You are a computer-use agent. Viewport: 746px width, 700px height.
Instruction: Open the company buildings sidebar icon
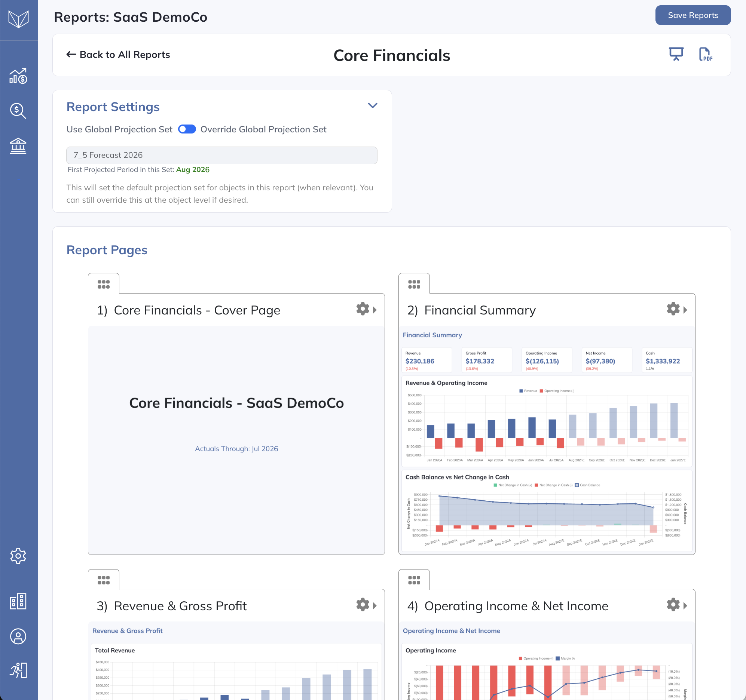(18, 601)
